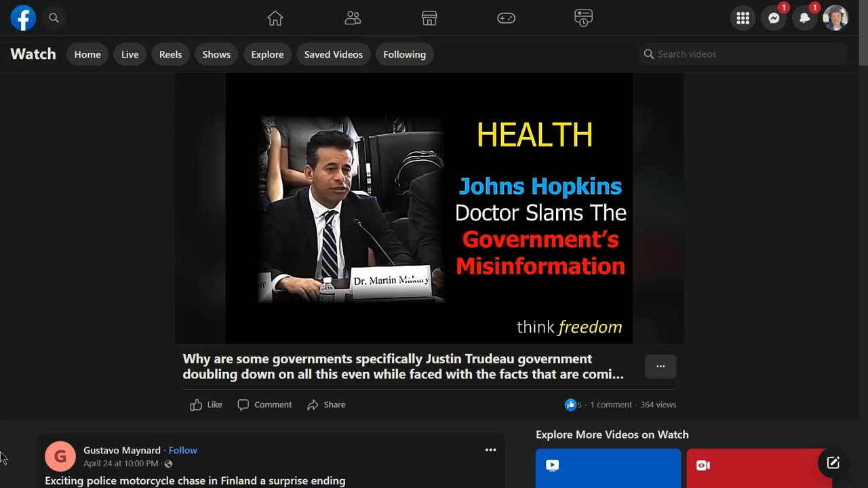Open the red camera card under Explore More
This screenshot has height=488, width=868.
click(759, 468)
